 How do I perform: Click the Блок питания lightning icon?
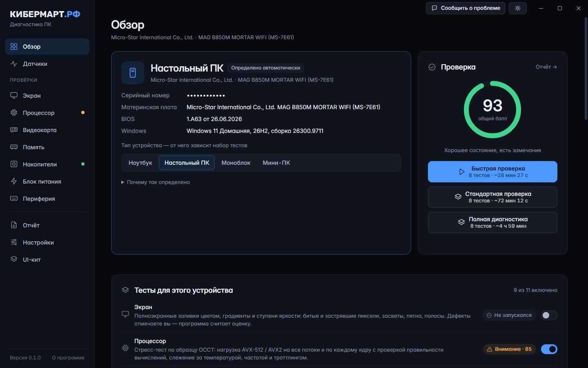tap(14, 182)
